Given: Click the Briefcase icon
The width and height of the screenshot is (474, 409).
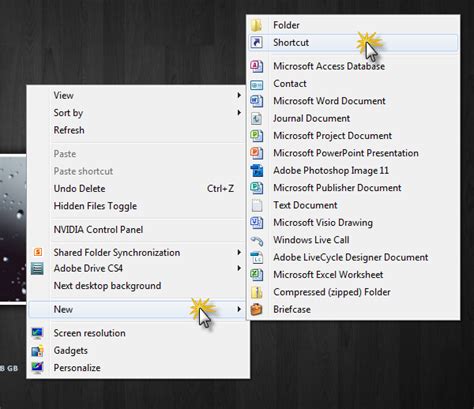Looking at the screenshot, I should (256, 310).
